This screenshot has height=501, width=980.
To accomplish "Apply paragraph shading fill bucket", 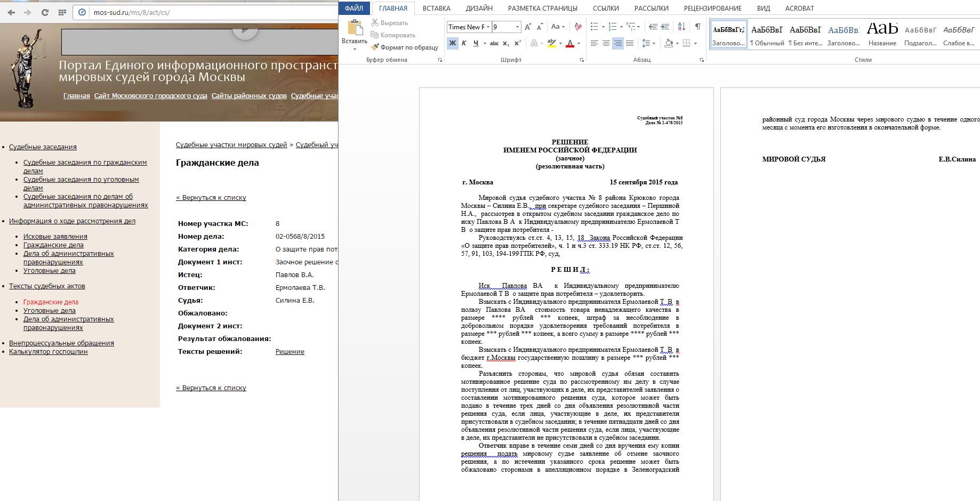I will coord(669,43).
